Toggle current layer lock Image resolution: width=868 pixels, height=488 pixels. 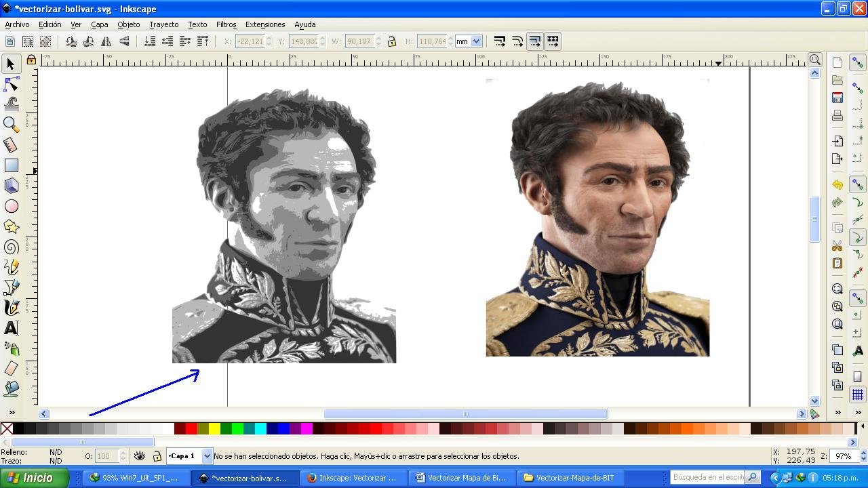pos(157,456)
